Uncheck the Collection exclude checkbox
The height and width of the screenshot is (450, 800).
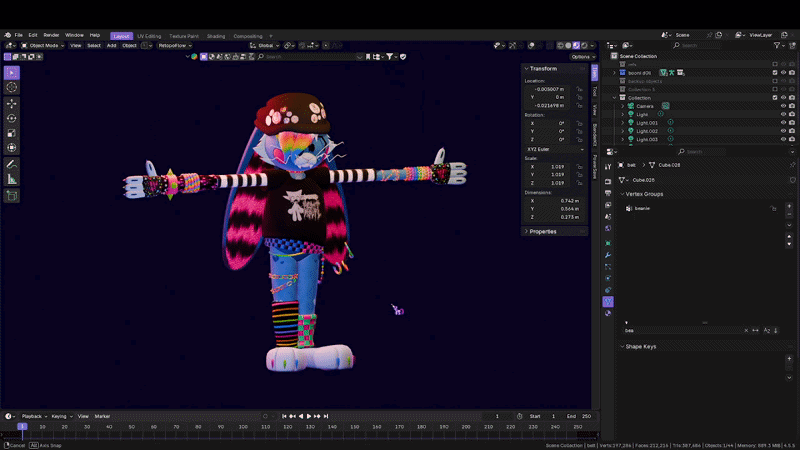[x=774, y=98]
